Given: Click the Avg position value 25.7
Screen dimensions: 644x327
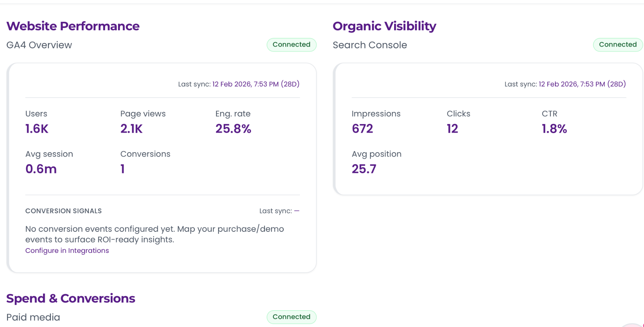Looking at the screenshot, I should point(364,169).
